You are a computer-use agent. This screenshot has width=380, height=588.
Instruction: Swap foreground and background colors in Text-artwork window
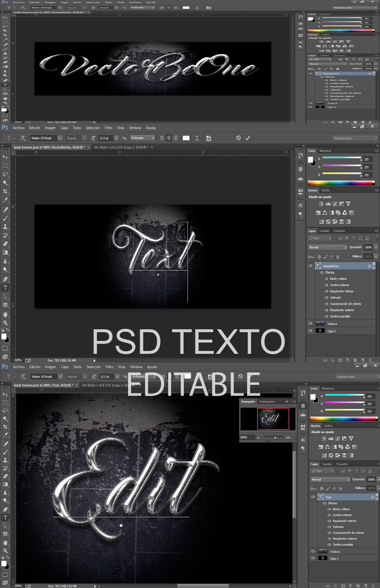coord(7,330)
